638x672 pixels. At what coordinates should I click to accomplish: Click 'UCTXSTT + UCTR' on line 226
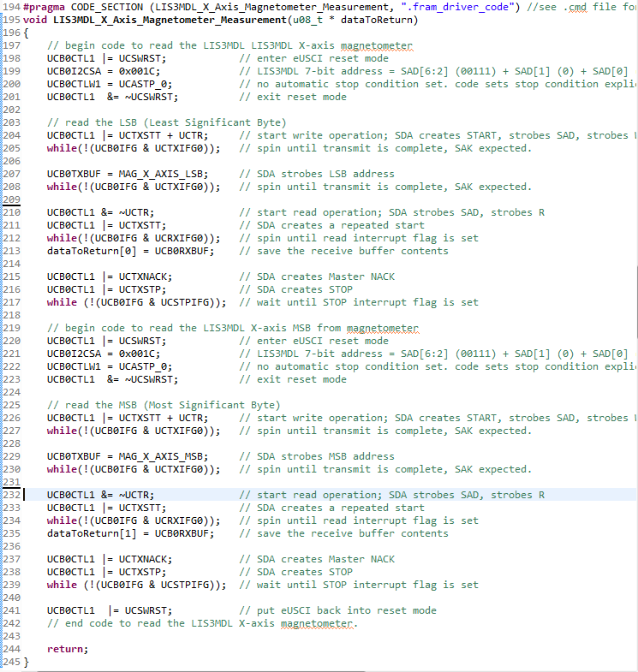pyautogui.click(x=160, y=419)
